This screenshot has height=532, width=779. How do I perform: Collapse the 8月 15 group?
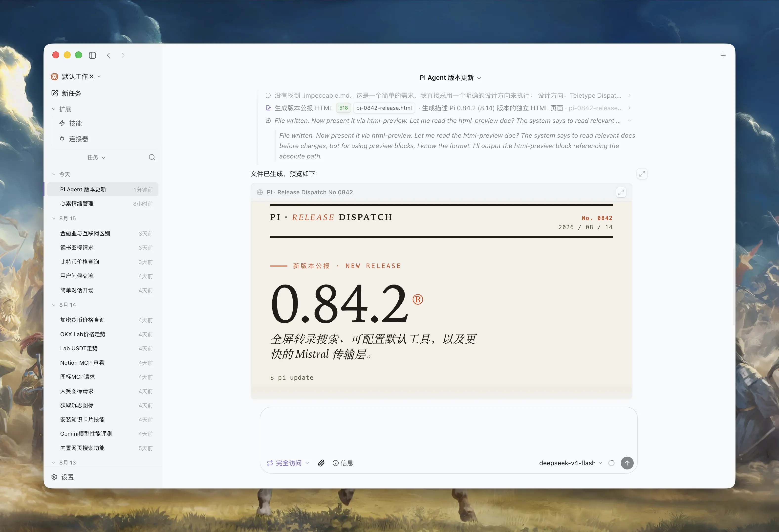[54, 218]
